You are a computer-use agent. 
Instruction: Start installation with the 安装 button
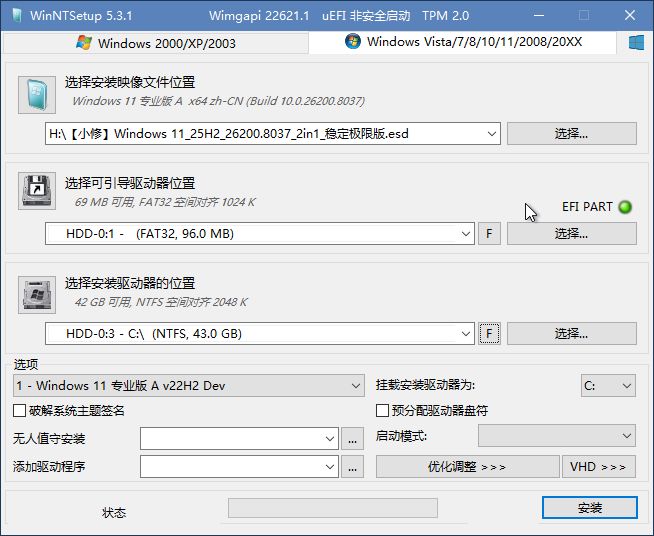[x=590, y=508]
